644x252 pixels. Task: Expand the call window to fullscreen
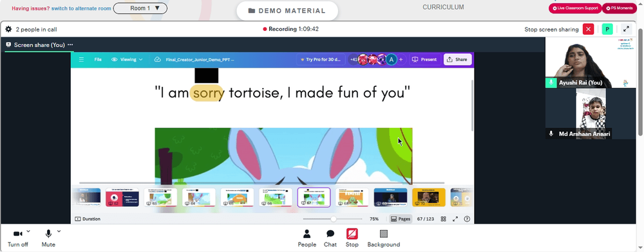tap(626, 29)
